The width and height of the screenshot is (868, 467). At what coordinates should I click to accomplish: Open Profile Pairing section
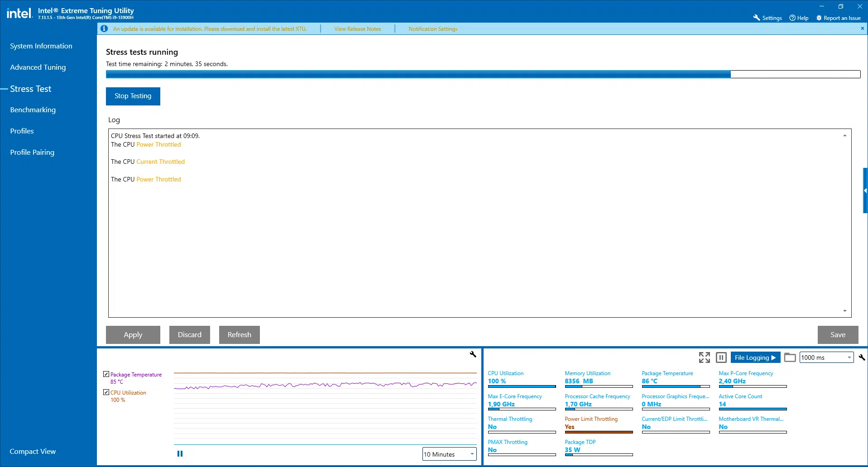[32, 152]
